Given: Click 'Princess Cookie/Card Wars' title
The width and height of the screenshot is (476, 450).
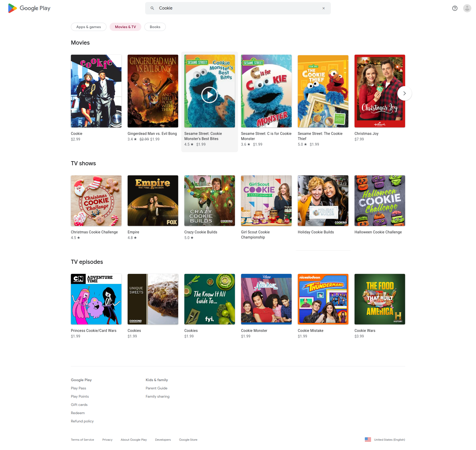Looking at the screenshot, I should tap(94, 331).
